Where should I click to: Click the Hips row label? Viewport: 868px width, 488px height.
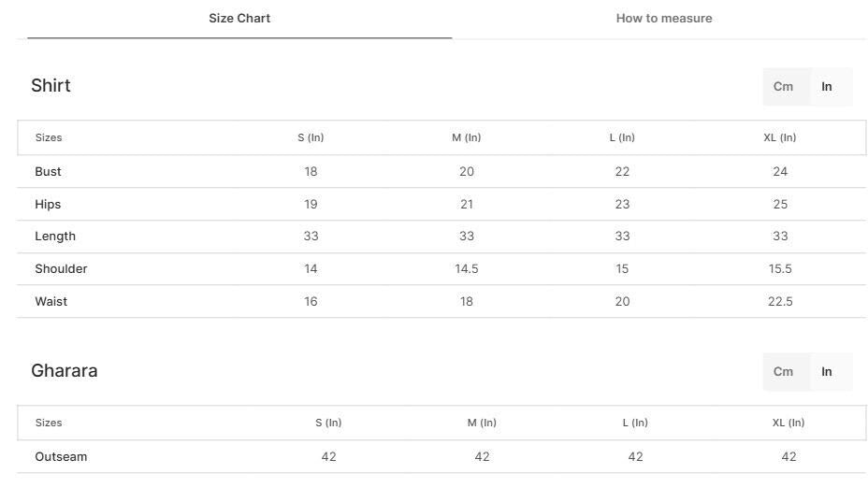48,205
